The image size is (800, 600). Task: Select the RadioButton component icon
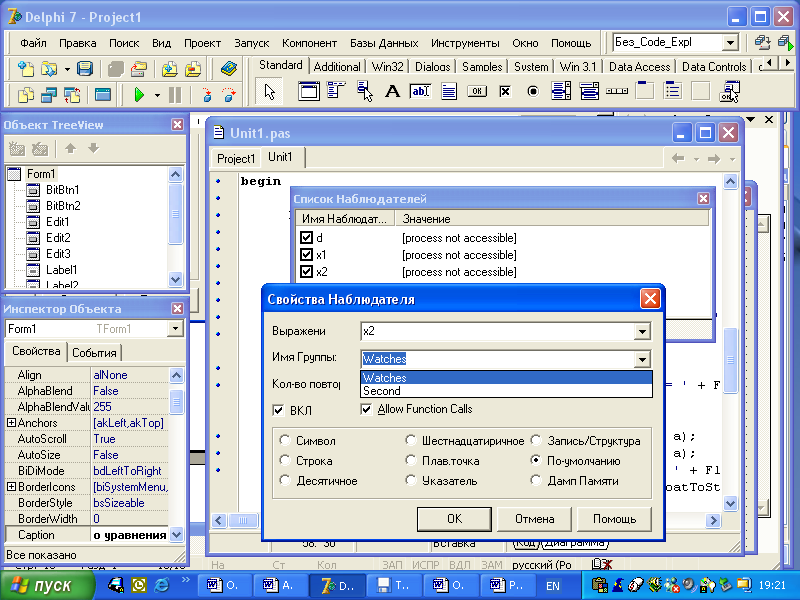tap(533, 92)
